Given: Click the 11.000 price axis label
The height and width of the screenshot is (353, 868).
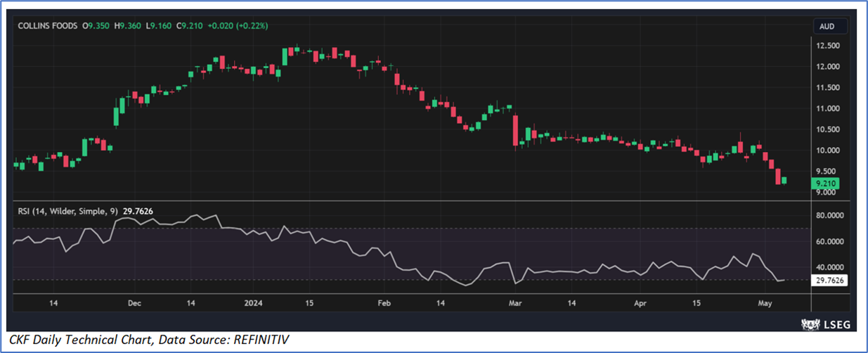Looking at the screenshot, I should click(828, 109).
